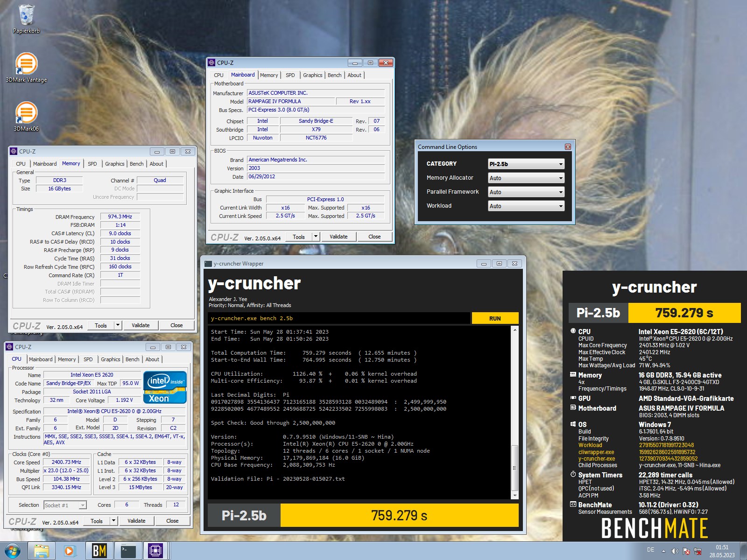Open the CATEGORY Pi-2.5b dropdown
Image resolution: width=747 pixels, height=560 pixels.
[526, 164]
